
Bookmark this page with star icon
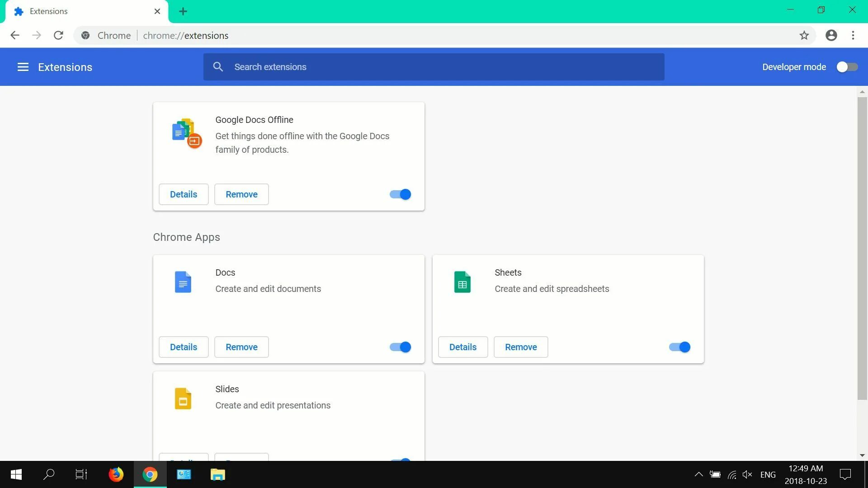pyautogui.click(x=804, y=35)
